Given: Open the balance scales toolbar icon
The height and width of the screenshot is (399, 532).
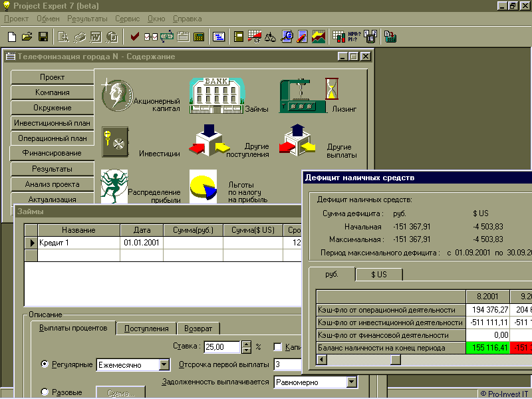Looking at the screenshot, I should [270, 37].
